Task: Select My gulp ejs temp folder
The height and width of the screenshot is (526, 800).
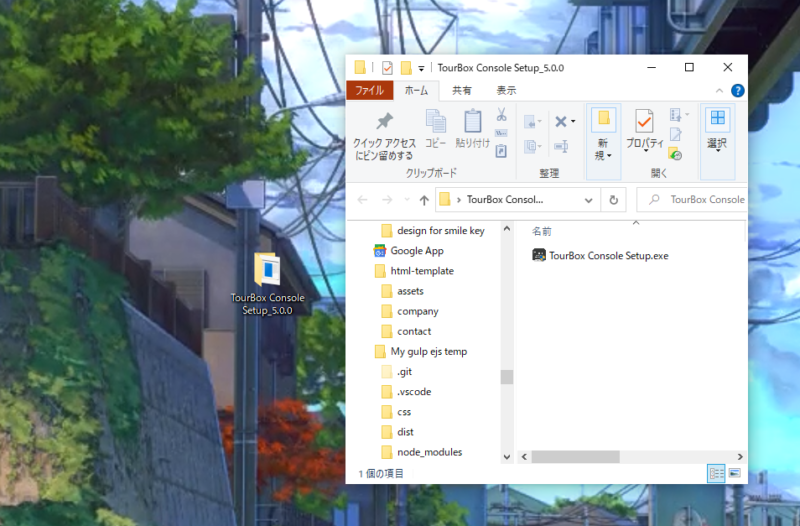Action: (420, 352)
